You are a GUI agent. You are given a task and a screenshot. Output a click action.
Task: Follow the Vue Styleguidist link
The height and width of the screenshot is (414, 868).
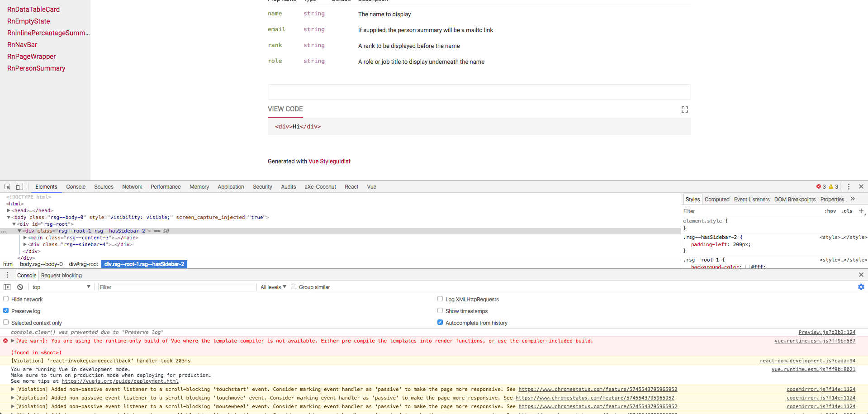[x=329, y=161]
